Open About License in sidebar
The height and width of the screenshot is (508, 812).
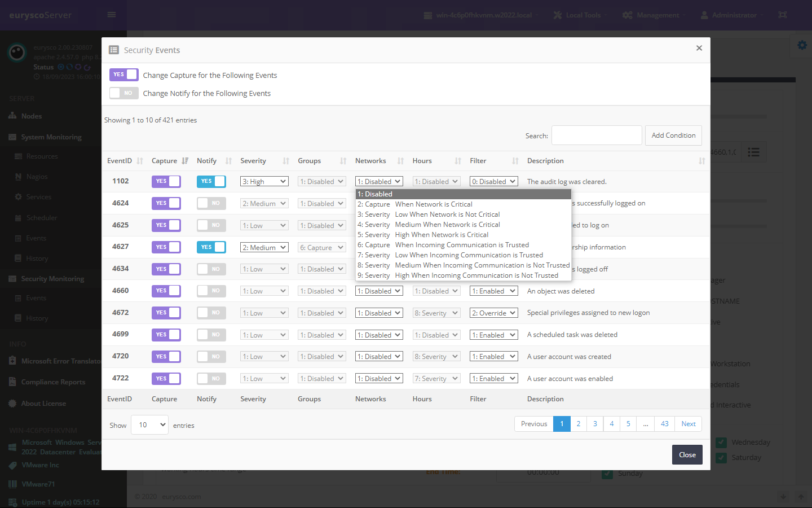click(x=43, y=404)
